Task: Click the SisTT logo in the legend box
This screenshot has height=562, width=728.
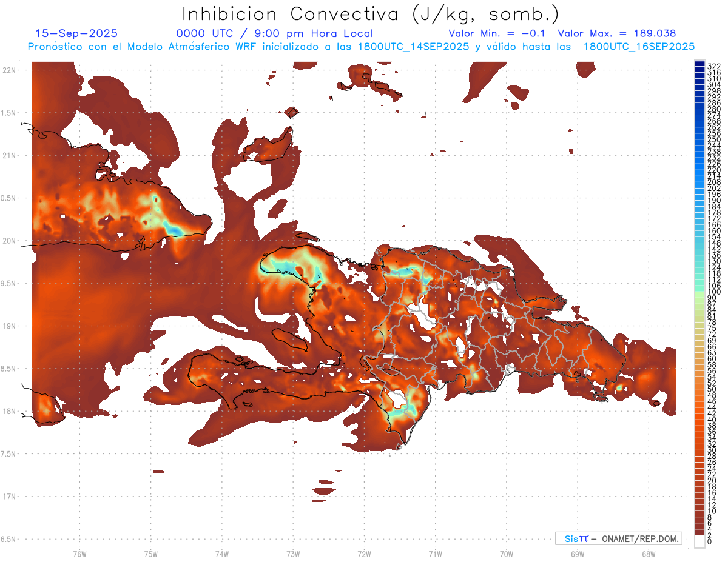Action: (x=576, y=538)
